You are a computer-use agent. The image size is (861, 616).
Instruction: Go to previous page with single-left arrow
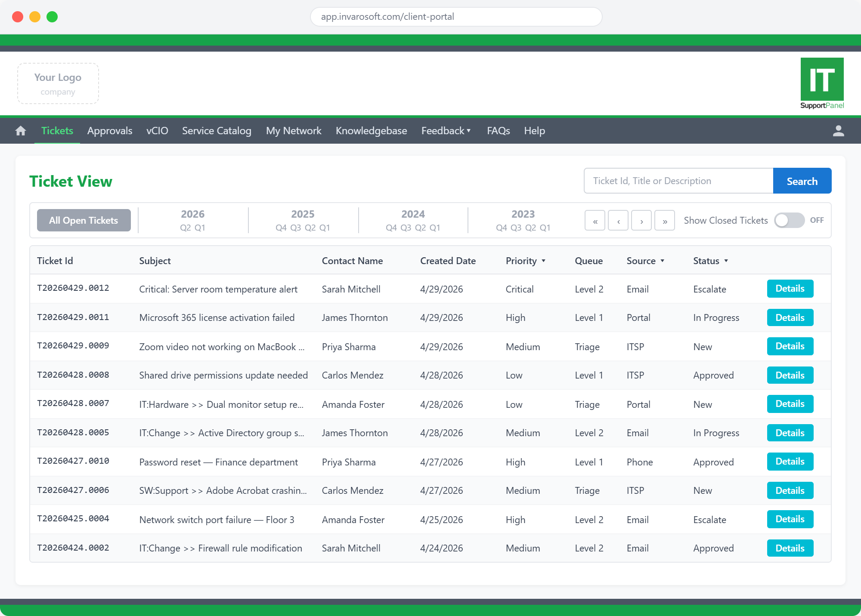tap(618, 221)
